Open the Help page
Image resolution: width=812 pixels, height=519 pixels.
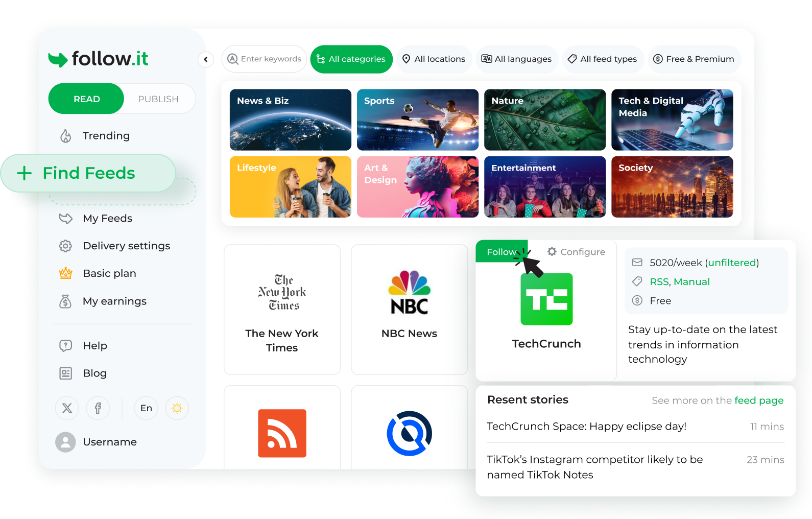pyautogui.click(x=95, y=346)
